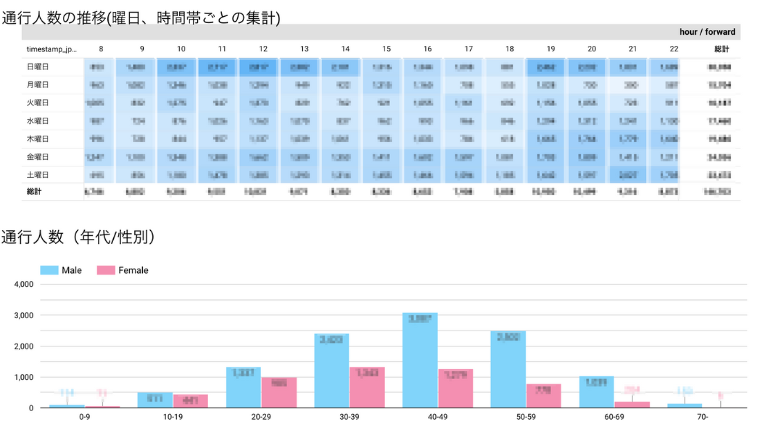Click the 0-9 age axis label
Screen dimensions: 760x428
(x=84, y=417)
